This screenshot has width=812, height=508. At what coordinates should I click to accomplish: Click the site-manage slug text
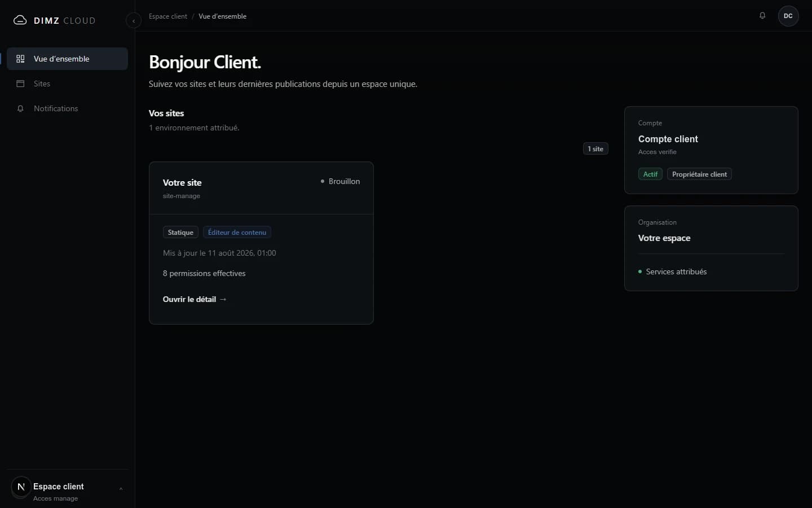tap(182, 196)
